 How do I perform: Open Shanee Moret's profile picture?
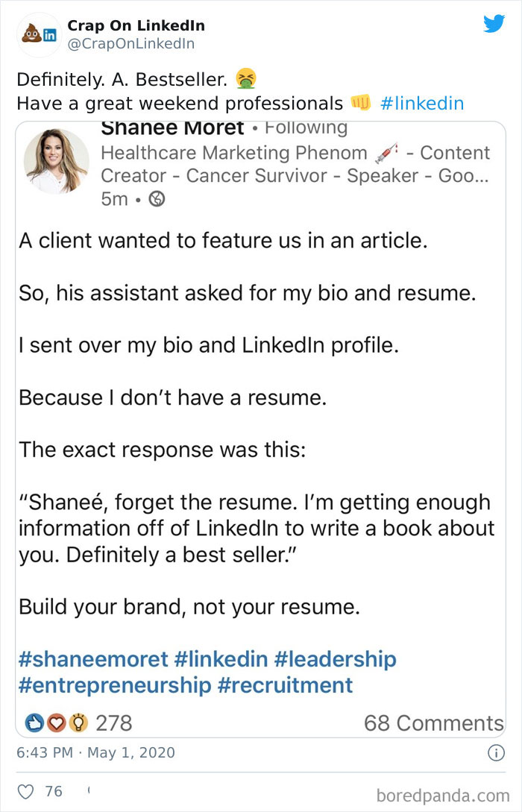[x=56, y=160]
